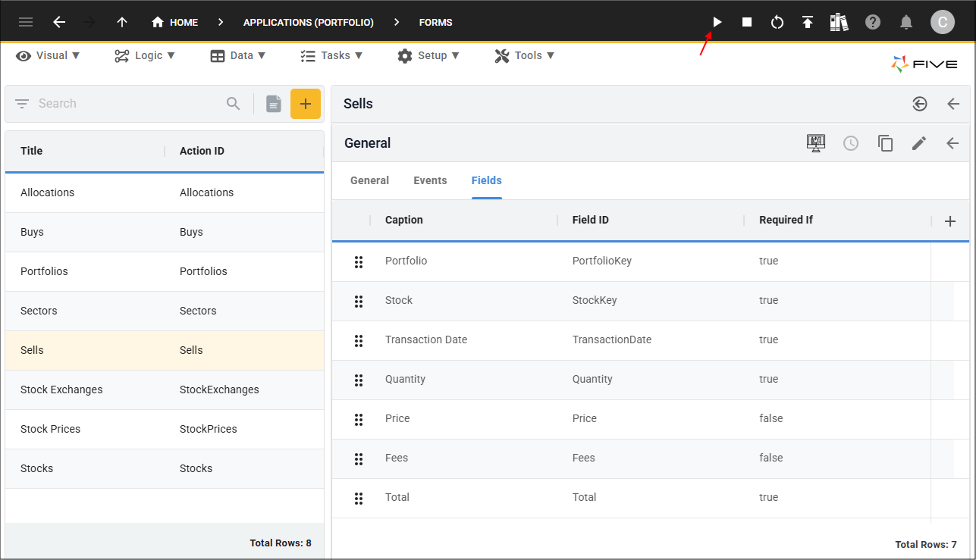Open the Data menu
This screenshot has width=976, height=560.
coord(238,55)
